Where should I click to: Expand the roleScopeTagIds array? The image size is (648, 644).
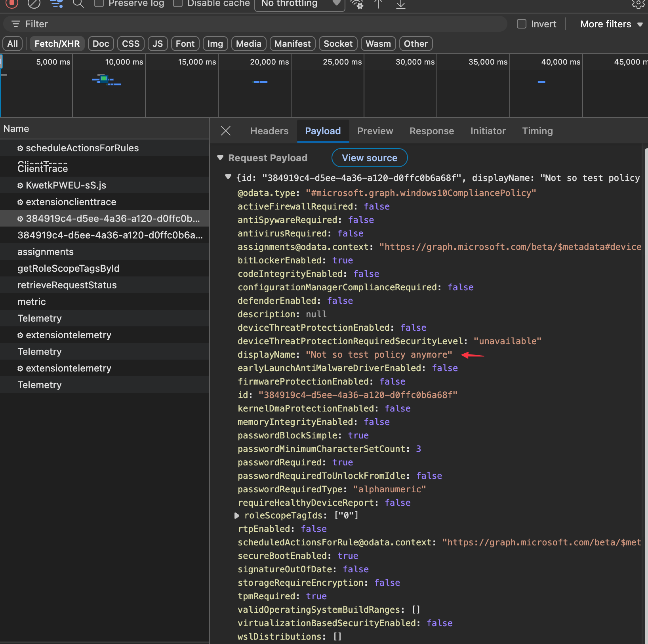237,515
